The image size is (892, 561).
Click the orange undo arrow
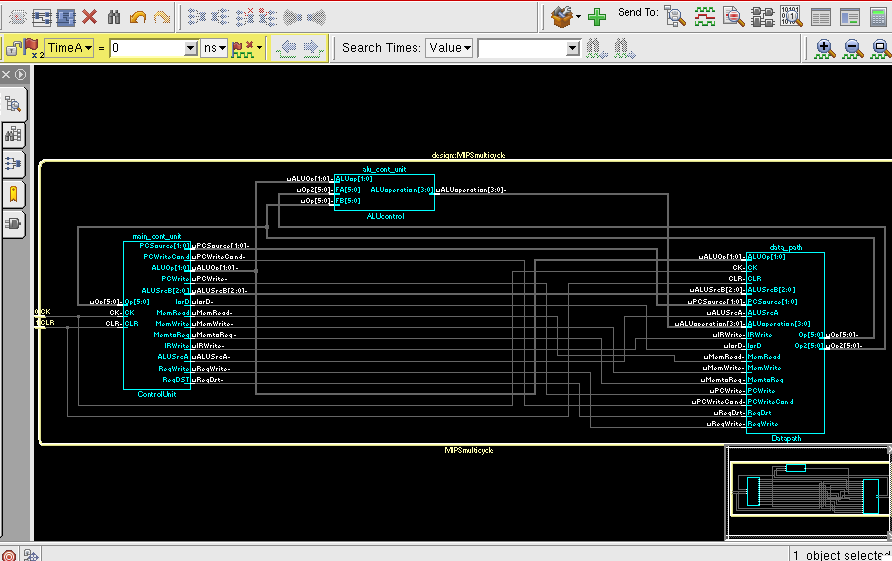[x=138, y=17]
